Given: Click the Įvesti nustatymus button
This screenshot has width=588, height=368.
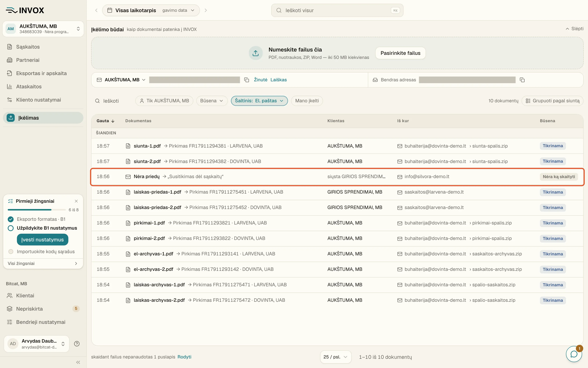Looking at the screenshot, I should [42, 240].
